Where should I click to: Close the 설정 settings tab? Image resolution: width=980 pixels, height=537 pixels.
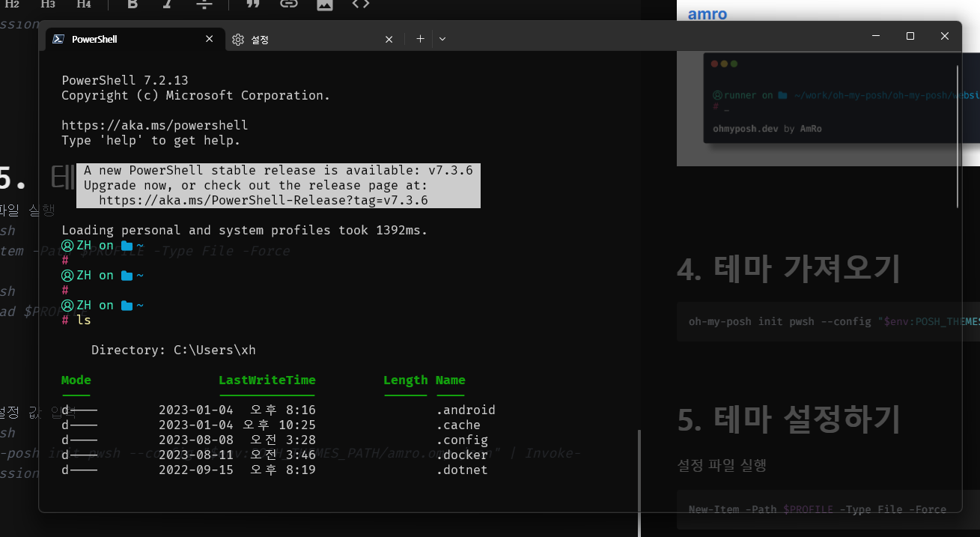389,40
